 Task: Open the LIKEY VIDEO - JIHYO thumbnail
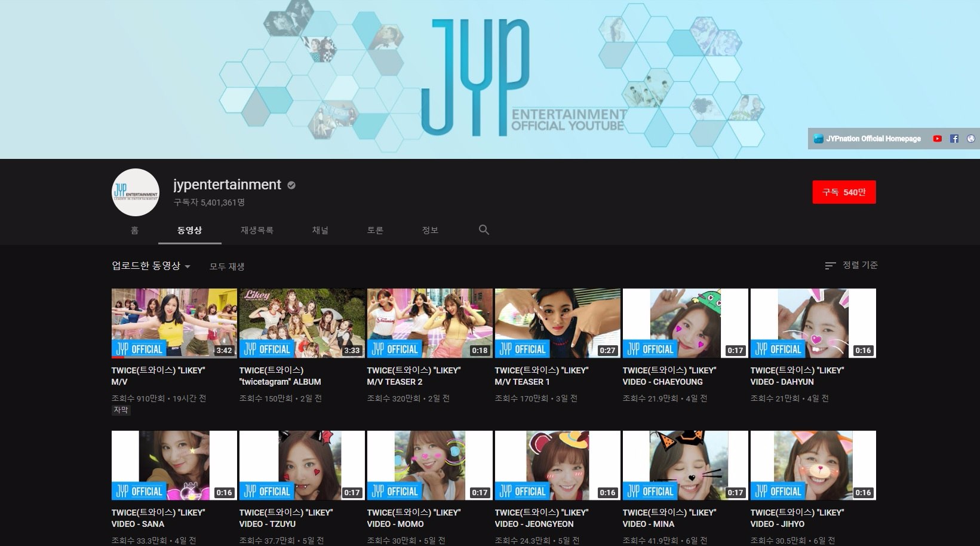click(x=813, y=465)
